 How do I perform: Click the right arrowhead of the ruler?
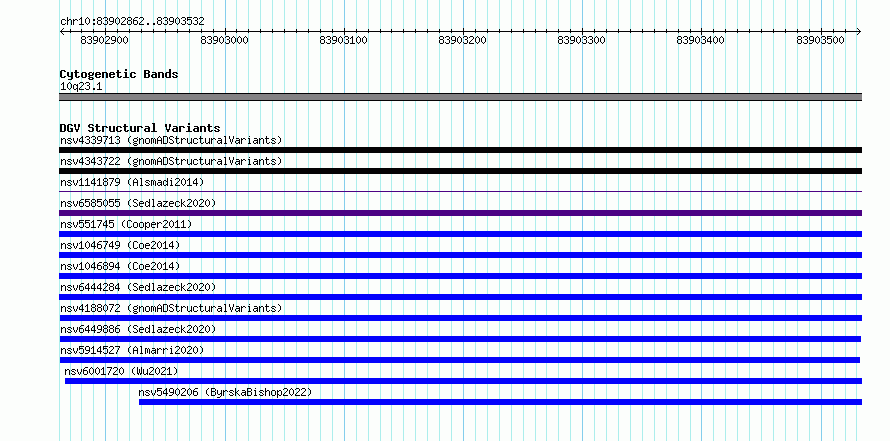coord(859,32)
